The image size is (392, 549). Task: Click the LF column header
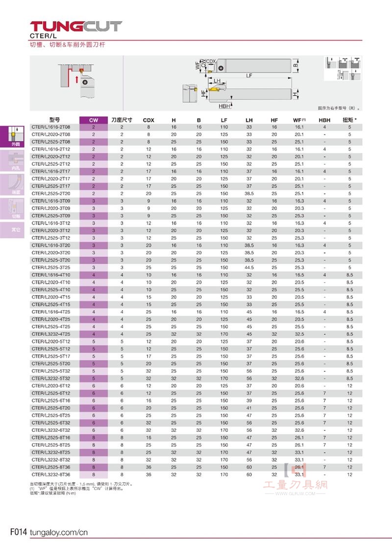point(224,120)
